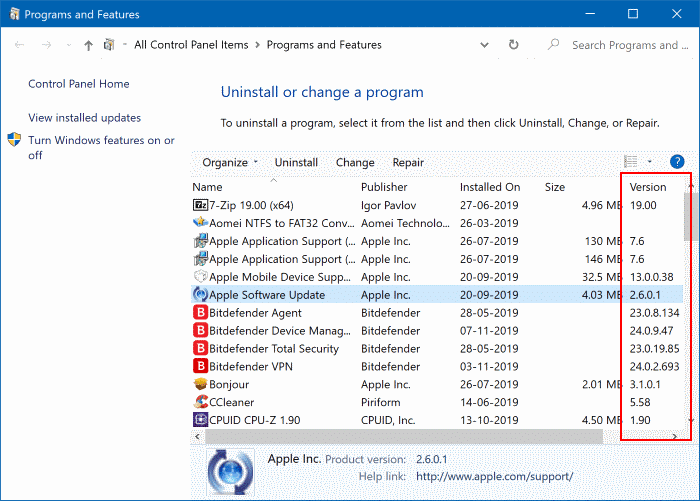
Task: Click the large Apple Software Update thumbnail
Action: click(230, 472)
